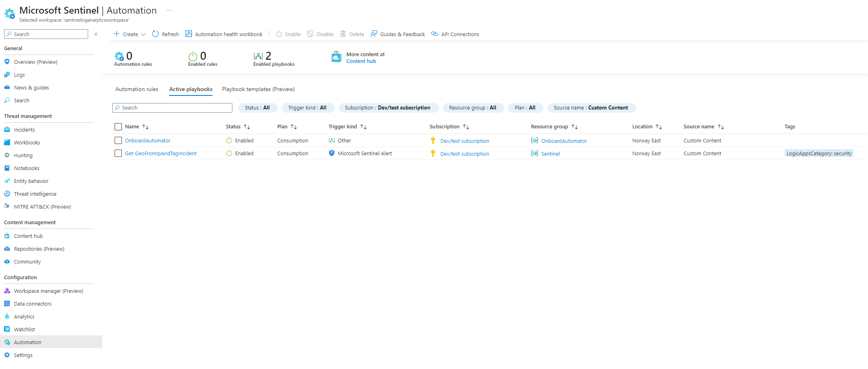Image resolution: width=868 pixels, height=369 pixels.
Task: Open the Status : All filter
Action: [257, 107]
